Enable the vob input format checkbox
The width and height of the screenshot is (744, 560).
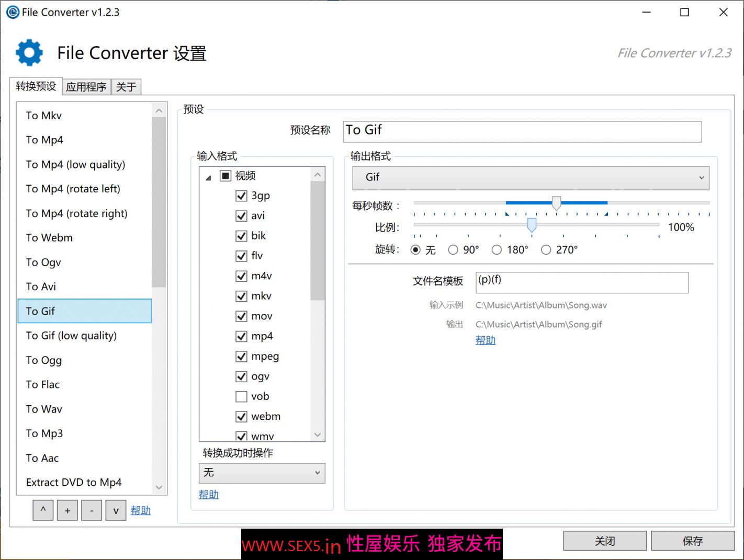241,397
